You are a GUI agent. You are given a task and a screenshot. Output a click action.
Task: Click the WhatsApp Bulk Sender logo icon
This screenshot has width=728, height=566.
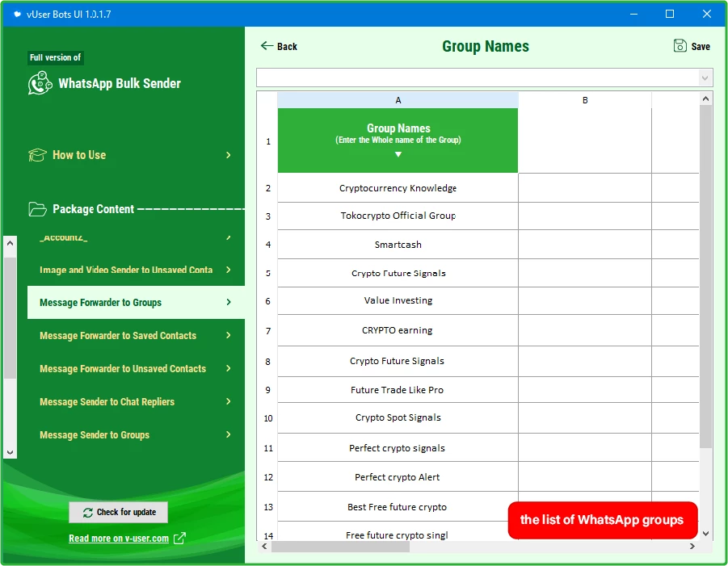40,83
